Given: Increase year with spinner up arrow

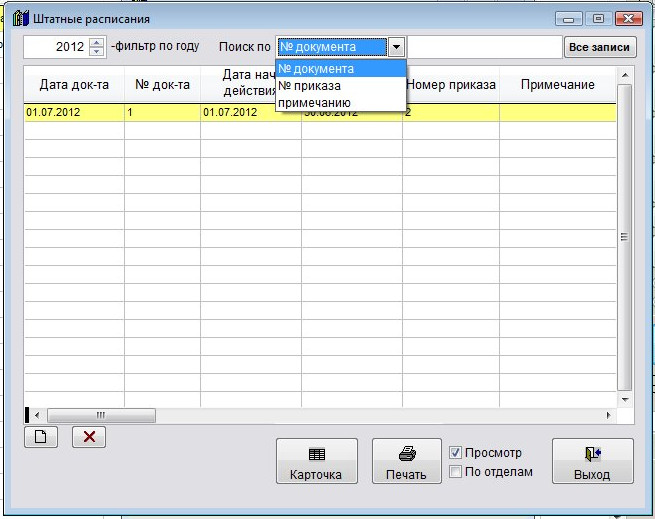Looking at the screenshot, I should click(97, 43).
